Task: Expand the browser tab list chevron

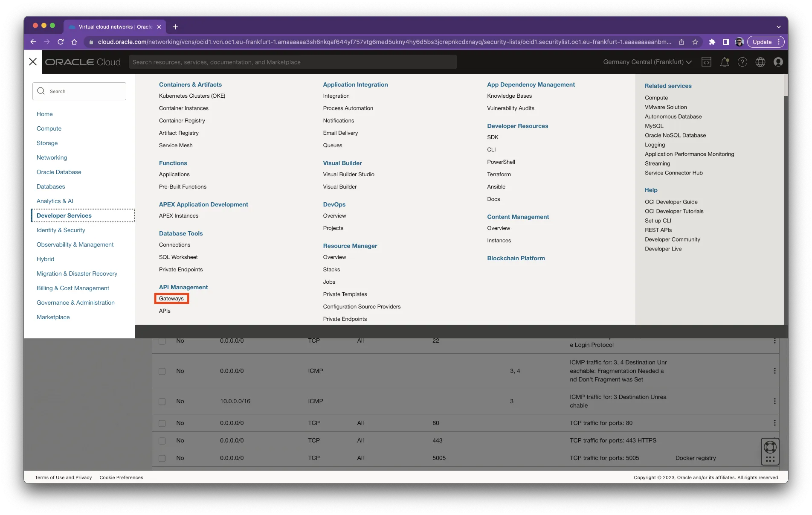Action: (x=778, y=27)
